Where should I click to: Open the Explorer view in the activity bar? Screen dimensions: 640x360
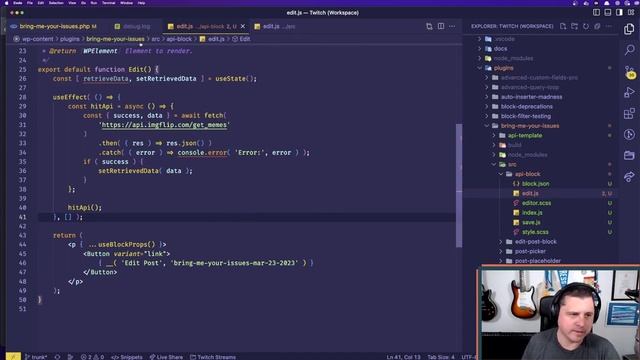(x=629, y=29)
